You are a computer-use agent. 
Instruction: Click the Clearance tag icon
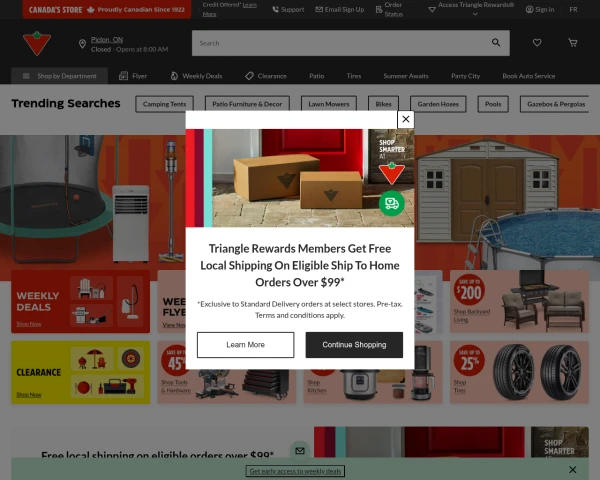(249, 76)
